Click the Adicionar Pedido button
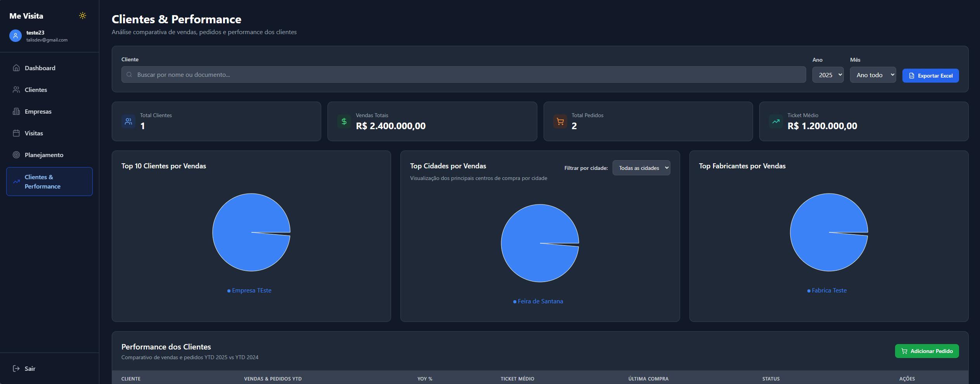This screenshot has height=384, width=980. coord(926,351)
